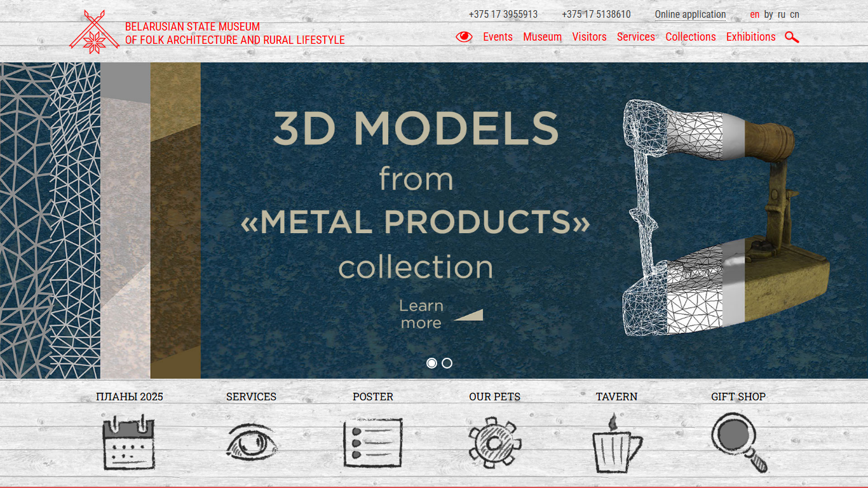Click the «METAL PRODUCTS» banner text

click(416, 222)
